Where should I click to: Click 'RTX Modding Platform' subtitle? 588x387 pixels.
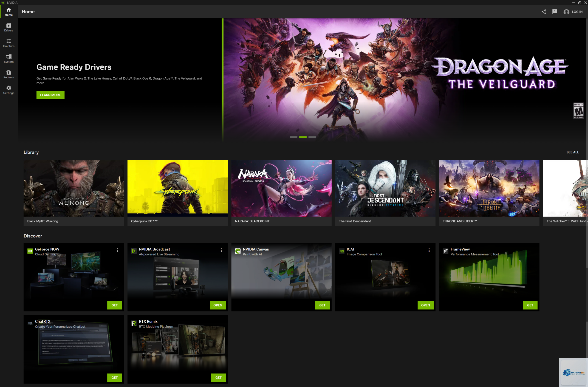[156, 327]
